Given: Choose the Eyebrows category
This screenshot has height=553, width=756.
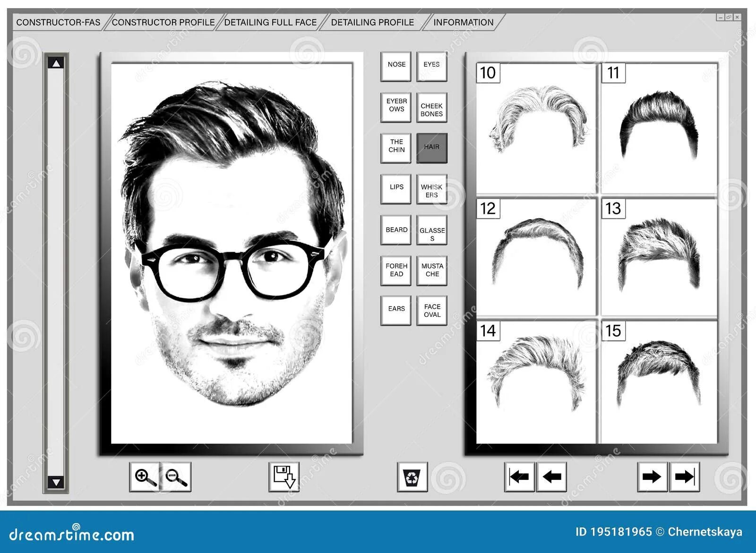Looking at the screenshot, I should click(396, 107).
